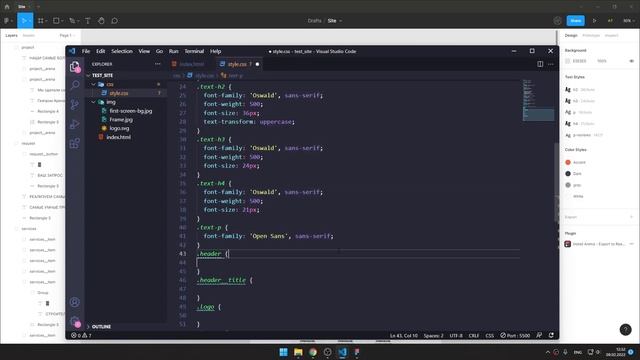Open Figma help question mark button
This screenshot has width=640, height=360.
[x=625, y=329]
